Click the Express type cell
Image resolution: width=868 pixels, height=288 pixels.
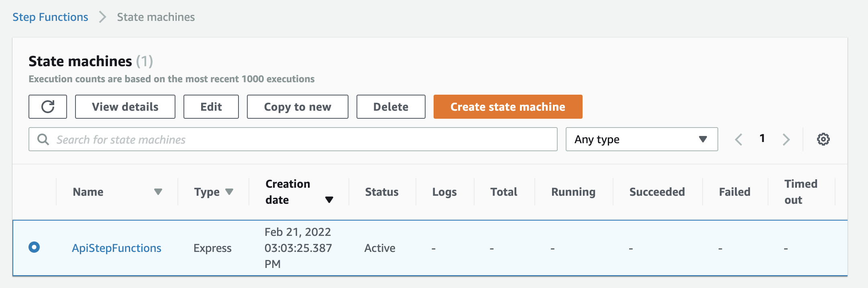[212, 248]
